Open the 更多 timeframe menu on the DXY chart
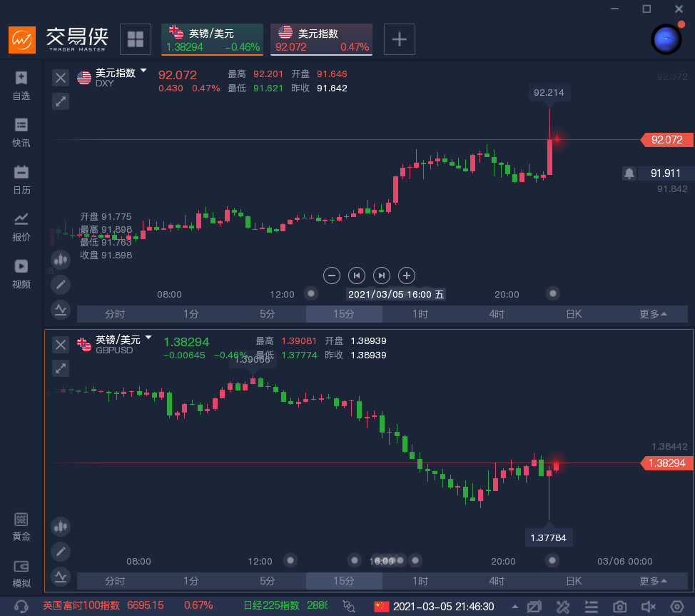Image resolution: width=695 pixels, height=616 pixels. [x=653, y=314]
